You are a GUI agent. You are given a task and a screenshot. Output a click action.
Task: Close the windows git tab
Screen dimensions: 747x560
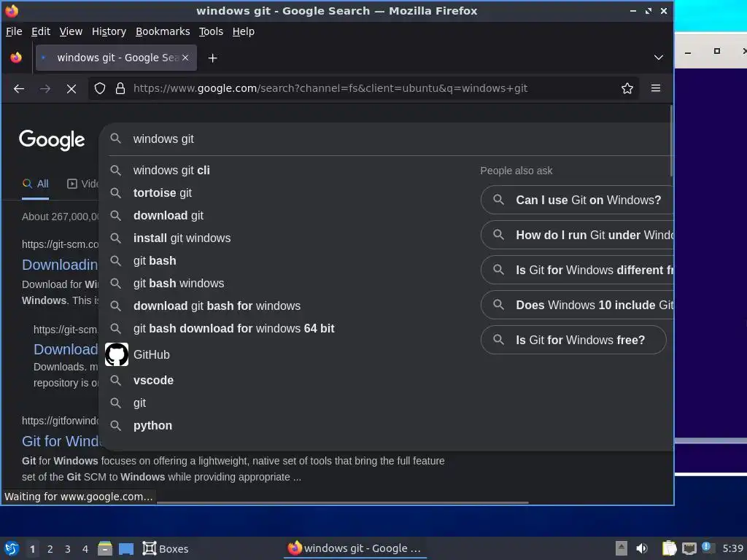pyautogui.click(x=185, y=58)
